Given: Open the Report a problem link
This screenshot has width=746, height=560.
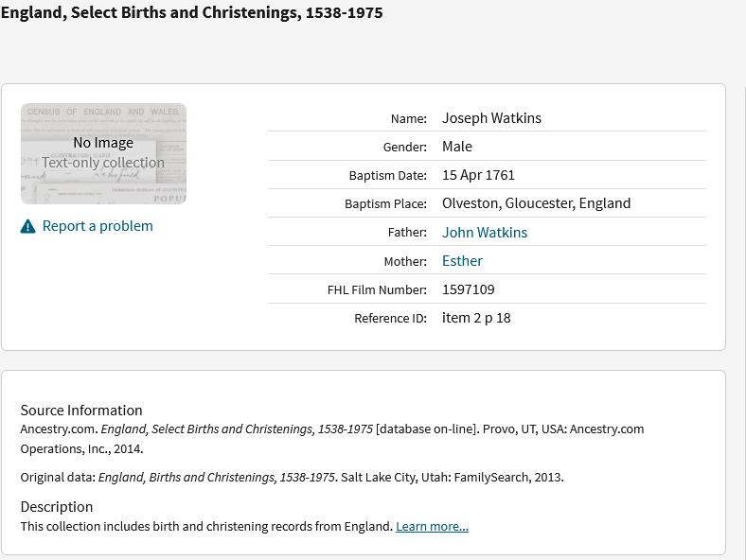Looking at the screenshot, I should pos(98,226).
